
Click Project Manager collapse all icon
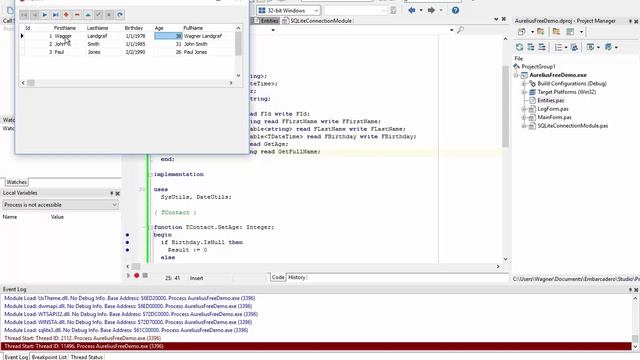click(x=542, y=47)
